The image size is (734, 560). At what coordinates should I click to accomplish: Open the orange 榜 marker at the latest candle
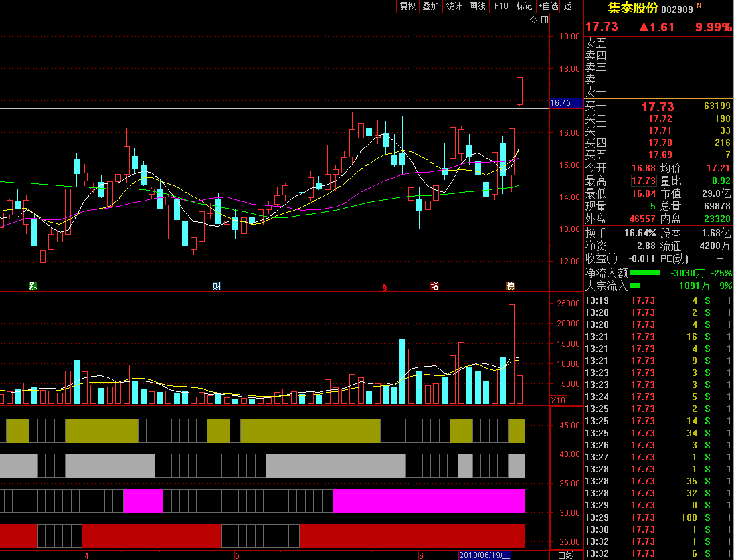511,286
